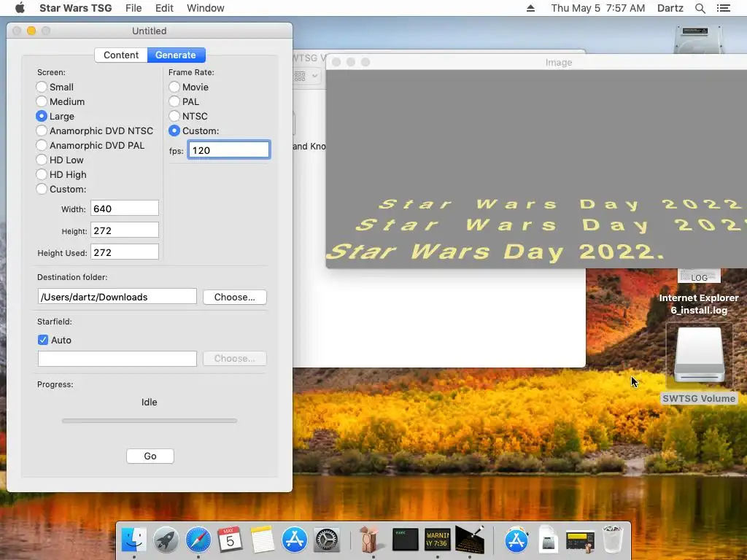Click the fps input field

[229, 150]
